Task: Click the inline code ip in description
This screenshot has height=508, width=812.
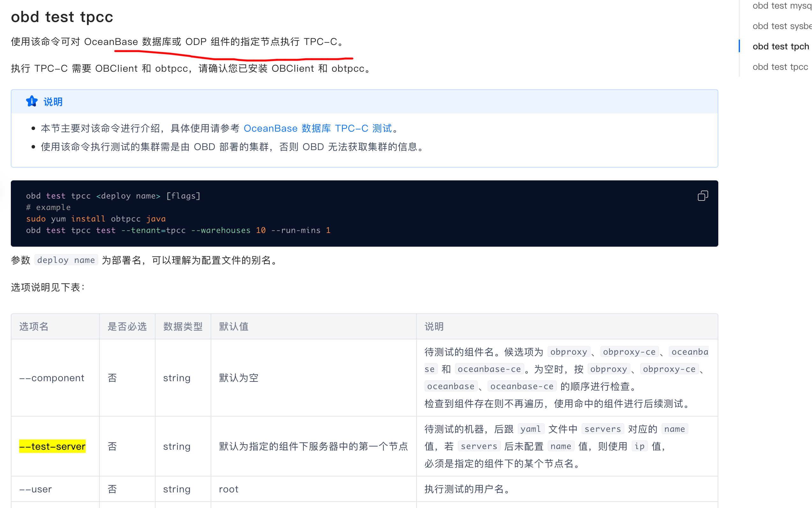Action: tap(640, 446)
